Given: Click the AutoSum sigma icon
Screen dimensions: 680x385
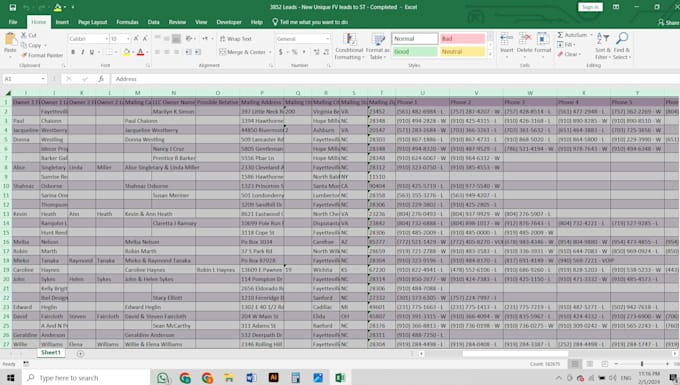Looking at the screenshot, I should point(560,35).
